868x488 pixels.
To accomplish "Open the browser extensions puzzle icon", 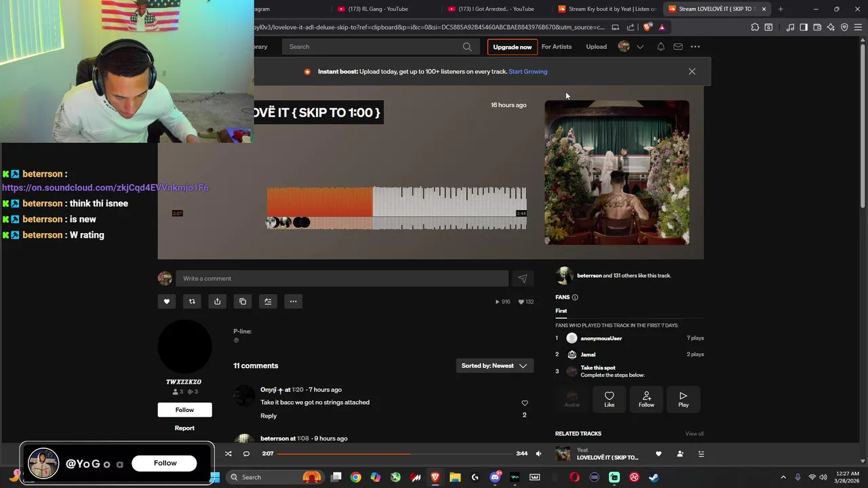I will click(x=755, y=27).
